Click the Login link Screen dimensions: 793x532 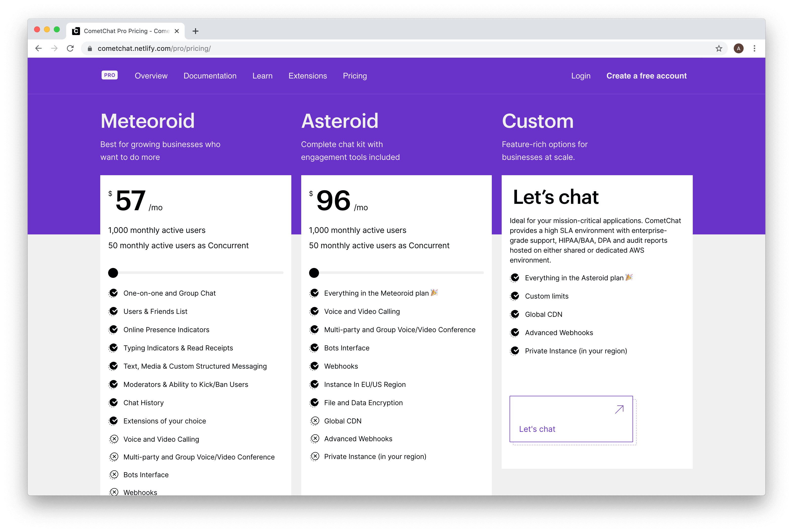click(580, 76)
